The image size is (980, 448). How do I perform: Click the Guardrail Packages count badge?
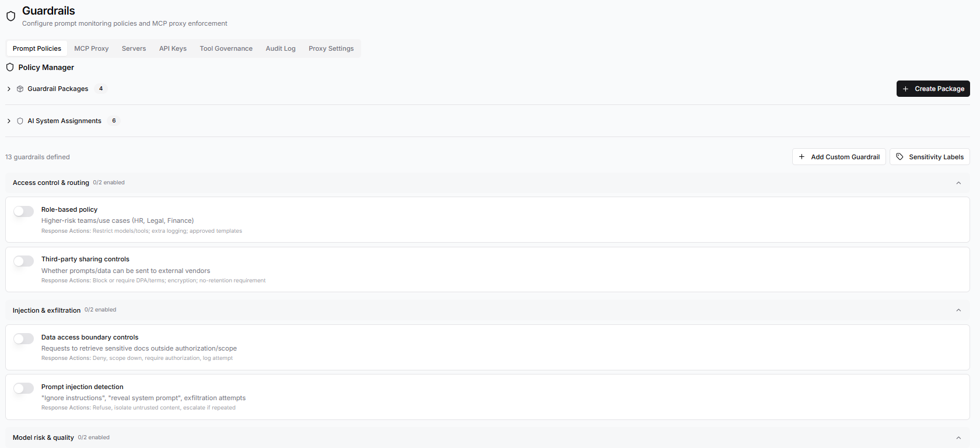point(101,89)
